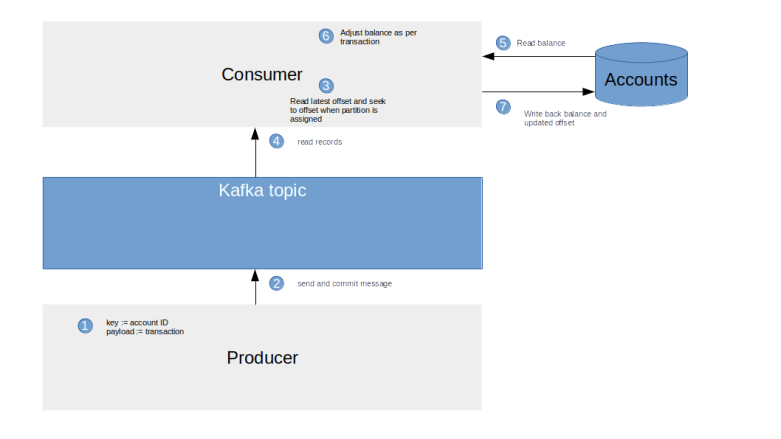Select the step 7 circle marker
This screenshot has width=781, height=439.
tap(503, 107)
